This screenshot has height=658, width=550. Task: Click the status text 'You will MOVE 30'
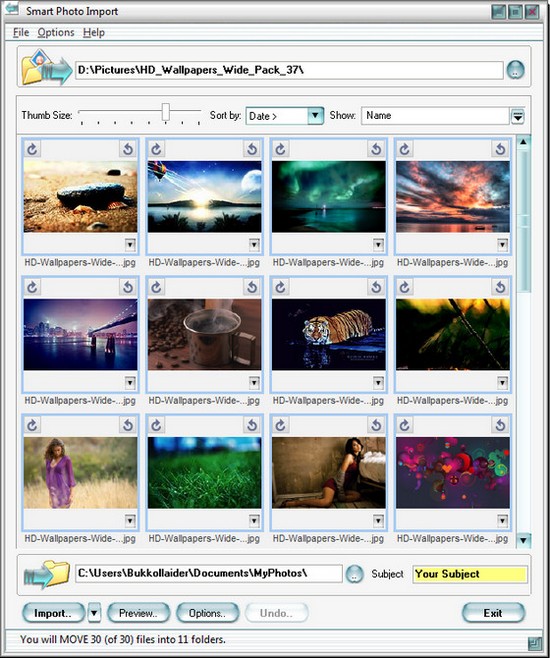(123, 640)
